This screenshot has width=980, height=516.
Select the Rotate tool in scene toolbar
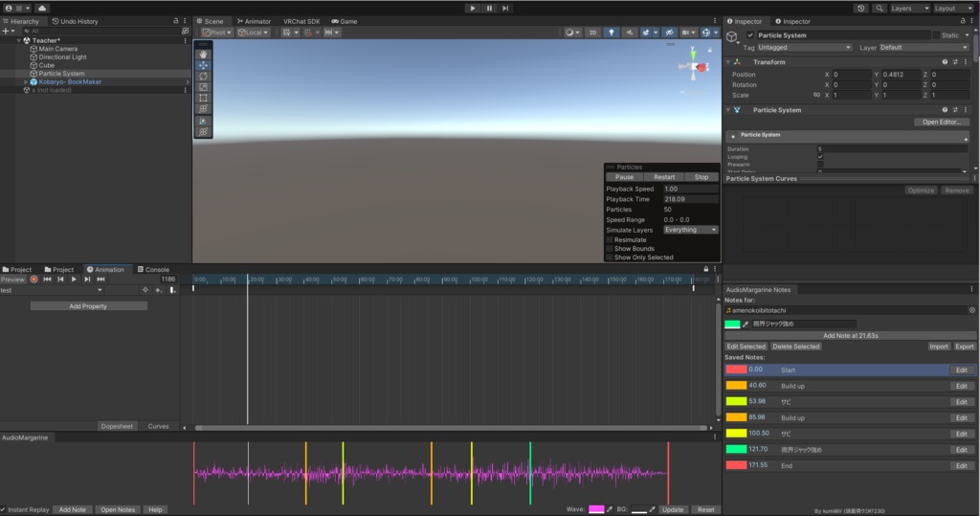point(203,77)
